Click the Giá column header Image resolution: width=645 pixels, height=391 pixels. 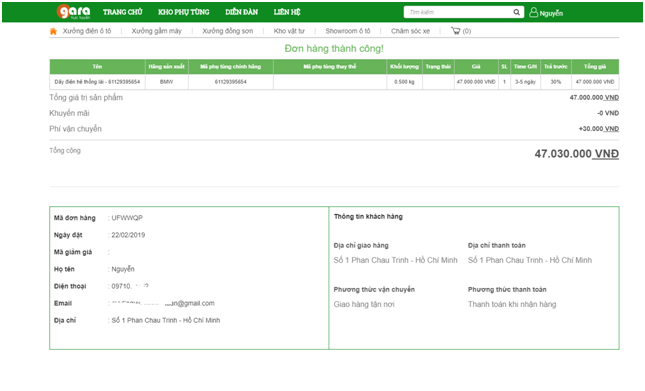click(476, 67)
